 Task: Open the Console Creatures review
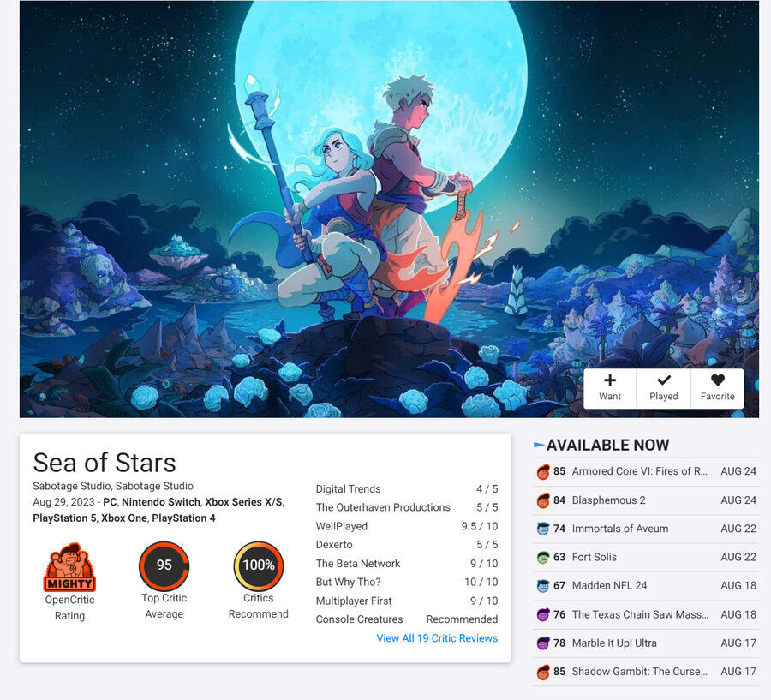pyautogui.click(x=407, y=619)
